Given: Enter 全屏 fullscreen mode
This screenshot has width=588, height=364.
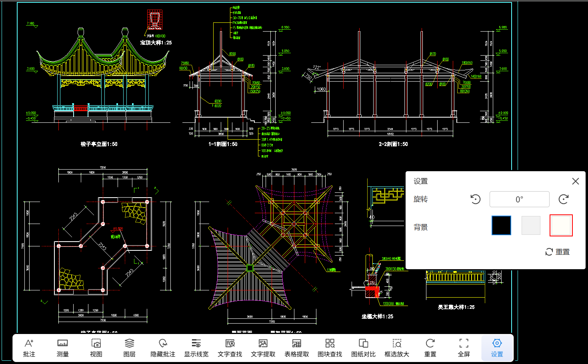Looking at the screenshot, I should (x=464, y=348).
